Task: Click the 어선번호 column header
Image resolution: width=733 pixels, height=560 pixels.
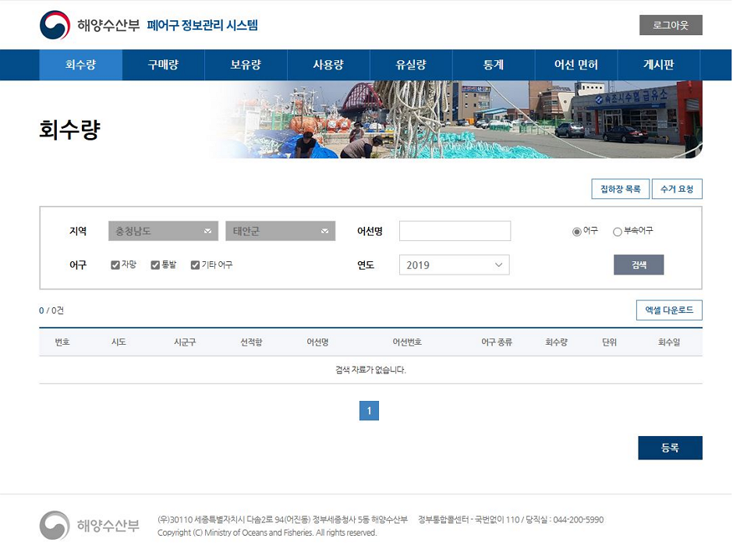Action: coord(407,342)
